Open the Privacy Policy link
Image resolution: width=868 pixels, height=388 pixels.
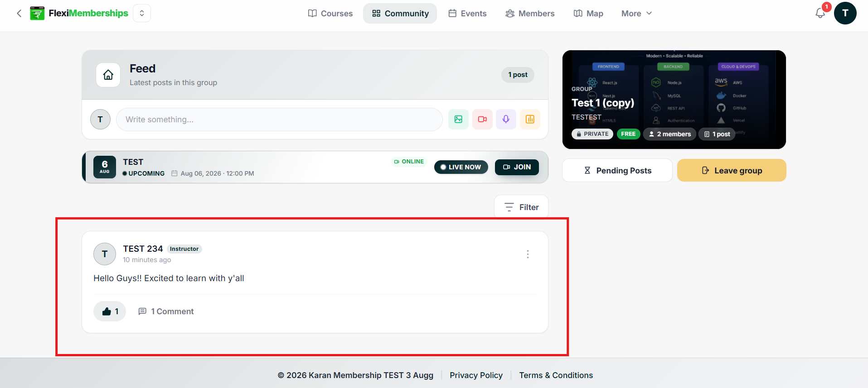tap(476, 375)
